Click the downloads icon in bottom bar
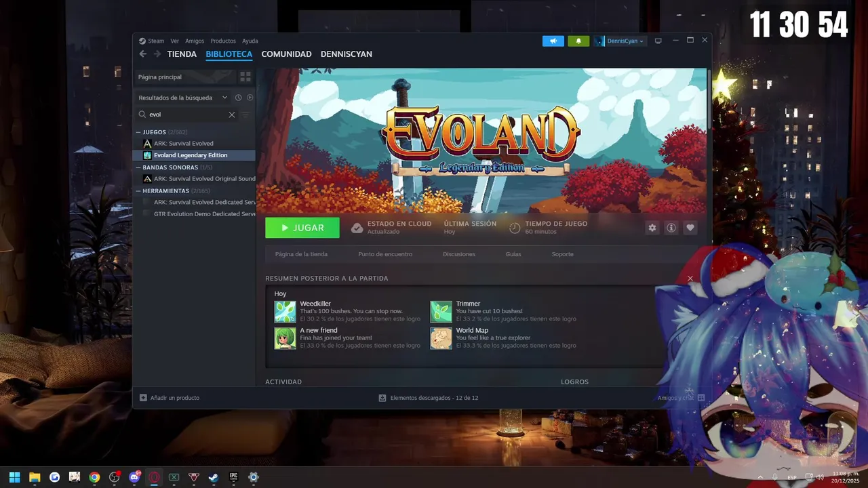868x488 pixels. (x=382, y=398)
